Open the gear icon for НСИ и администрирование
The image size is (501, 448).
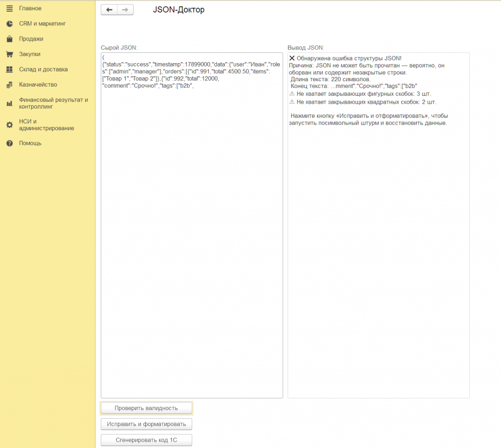click(10, 125)
